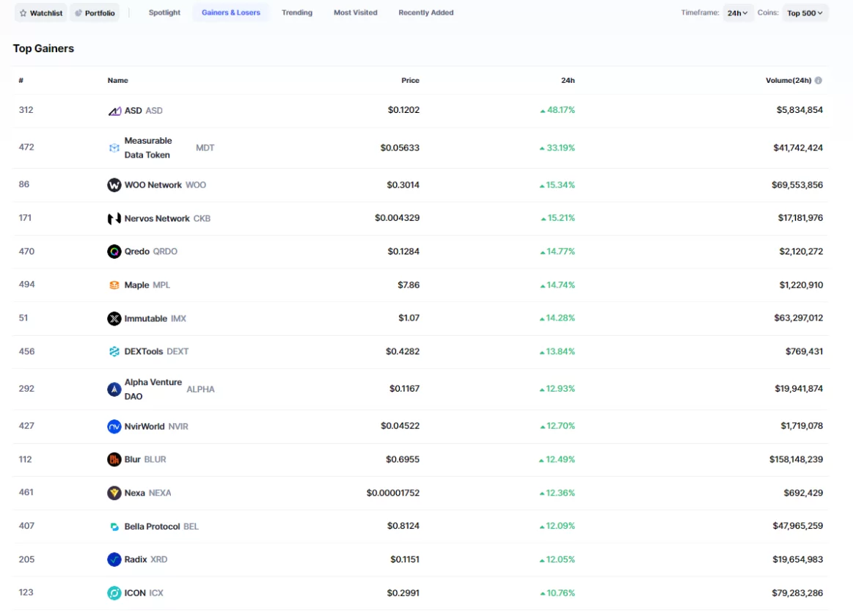Click the Nervos Network logo icon
Viewport: 853px width, 616px height.
pos(114,219)
